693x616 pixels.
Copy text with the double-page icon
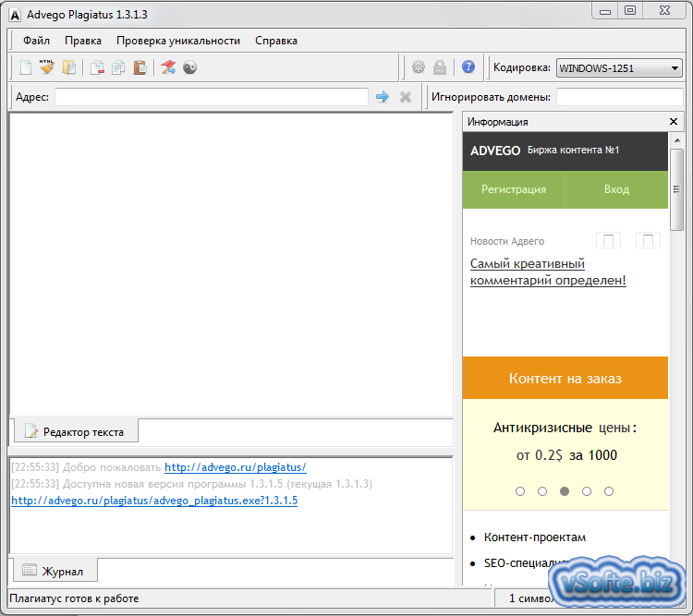pos(118,67)
